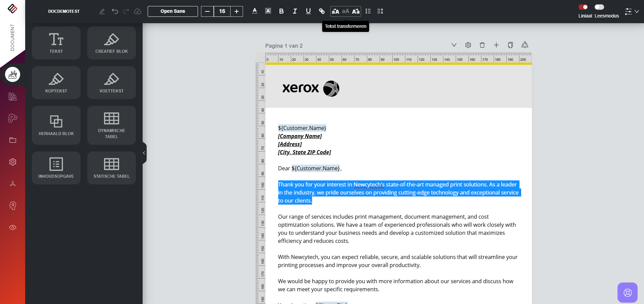Increase font size with plus button
This screenshot has height=304, width=644.
237,11
